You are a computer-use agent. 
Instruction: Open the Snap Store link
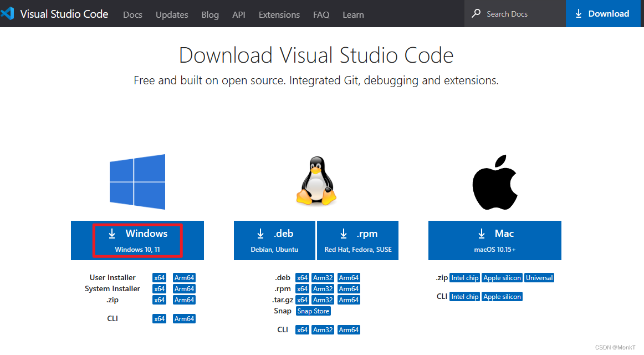click(313, 311)
